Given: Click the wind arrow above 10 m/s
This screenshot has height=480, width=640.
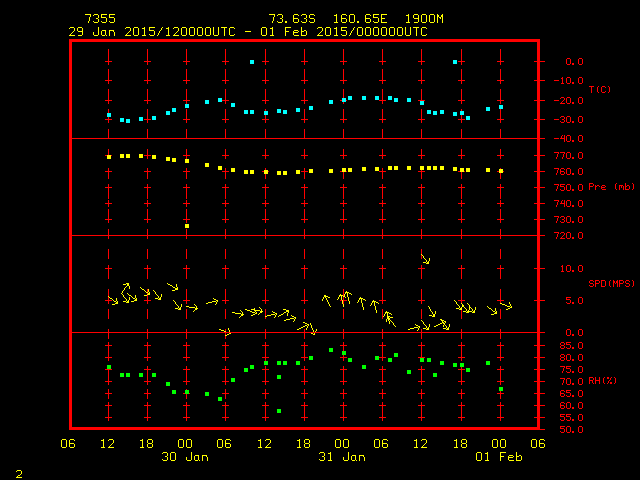Looking at the screenshot, I should 425,259.
